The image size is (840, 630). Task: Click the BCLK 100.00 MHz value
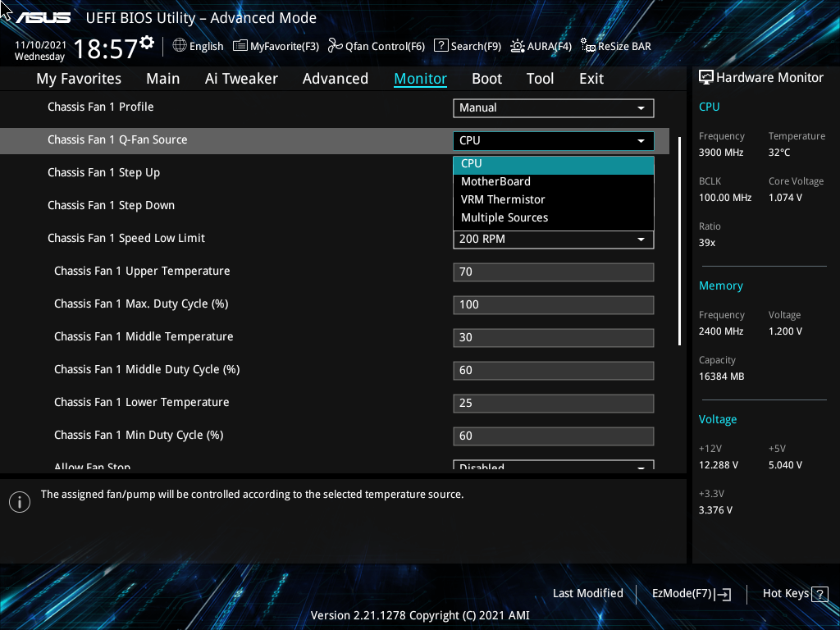coord(725,198)
